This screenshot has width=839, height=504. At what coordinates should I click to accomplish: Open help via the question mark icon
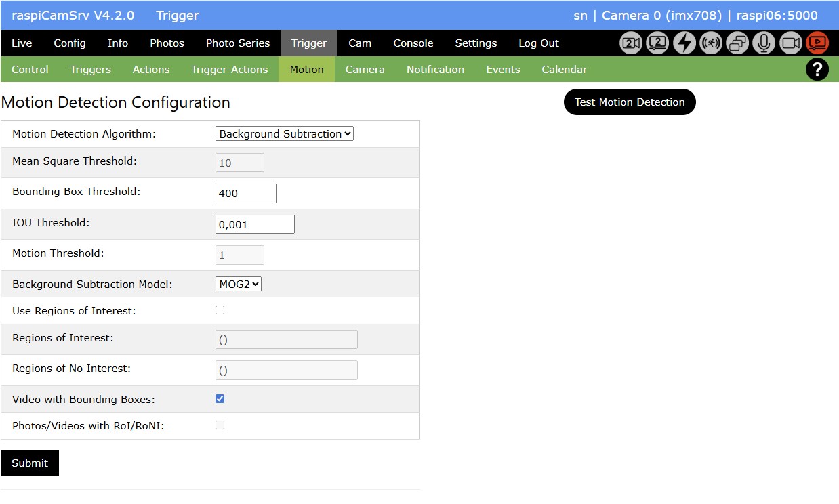coord(817,69)
